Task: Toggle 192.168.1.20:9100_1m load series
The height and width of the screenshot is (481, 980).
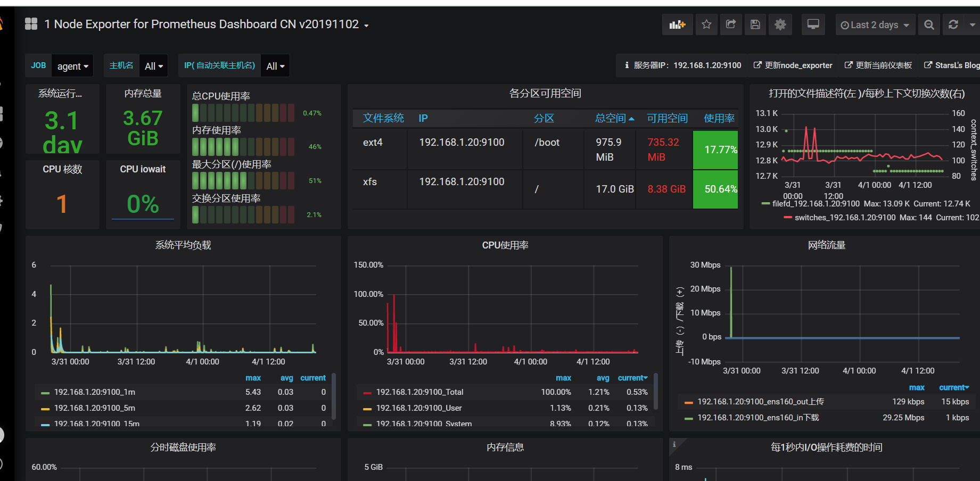Action: (x=94, y=392)
